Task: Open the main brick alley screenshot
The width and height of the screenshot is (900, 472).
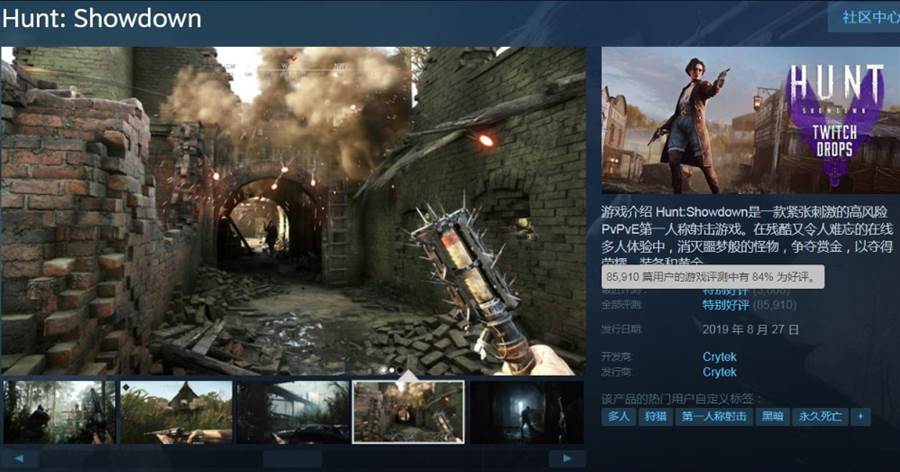Action: click(x=293, y=211)
